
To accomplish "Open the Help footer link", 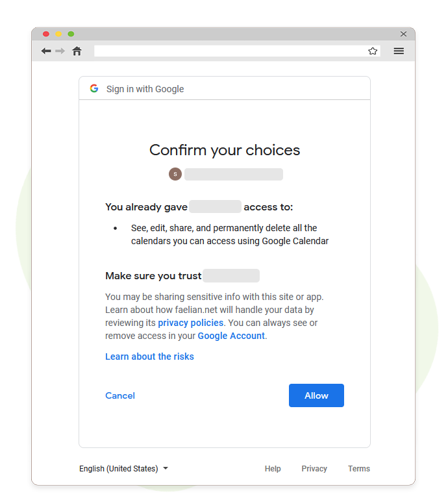I will (x=273, y=468).
